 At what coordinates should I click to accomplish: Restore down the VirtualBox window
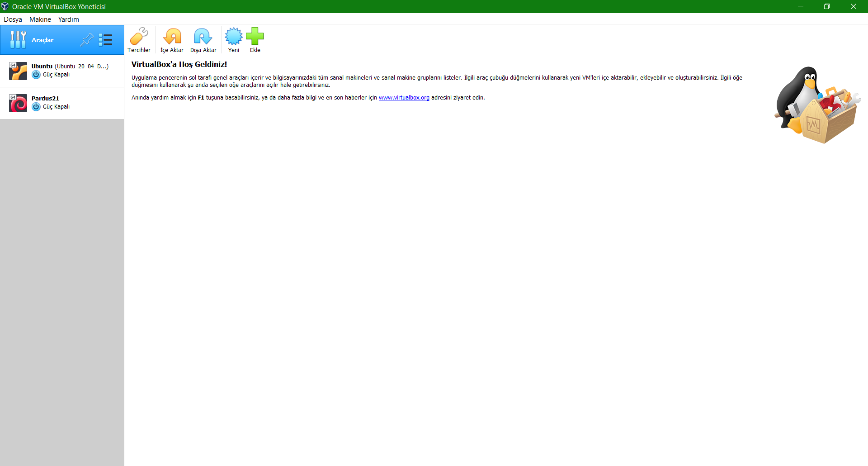click(x=827, y=6)
